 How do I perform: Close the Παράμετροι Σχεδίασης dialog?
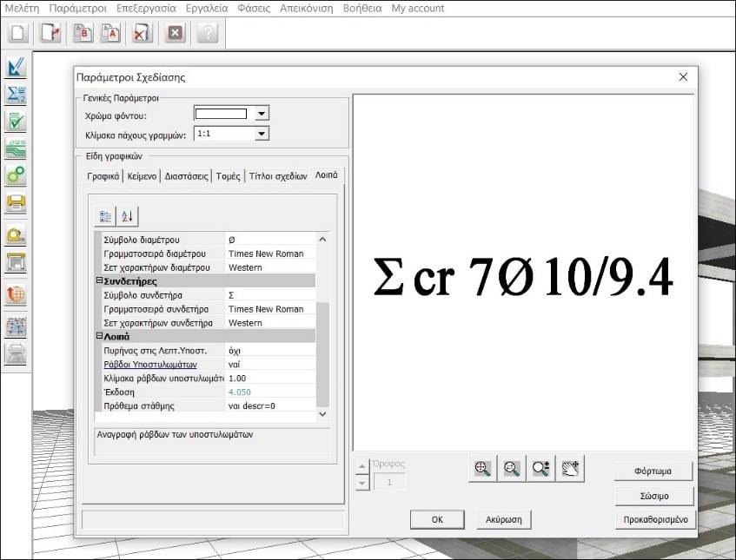pos(683,77)
